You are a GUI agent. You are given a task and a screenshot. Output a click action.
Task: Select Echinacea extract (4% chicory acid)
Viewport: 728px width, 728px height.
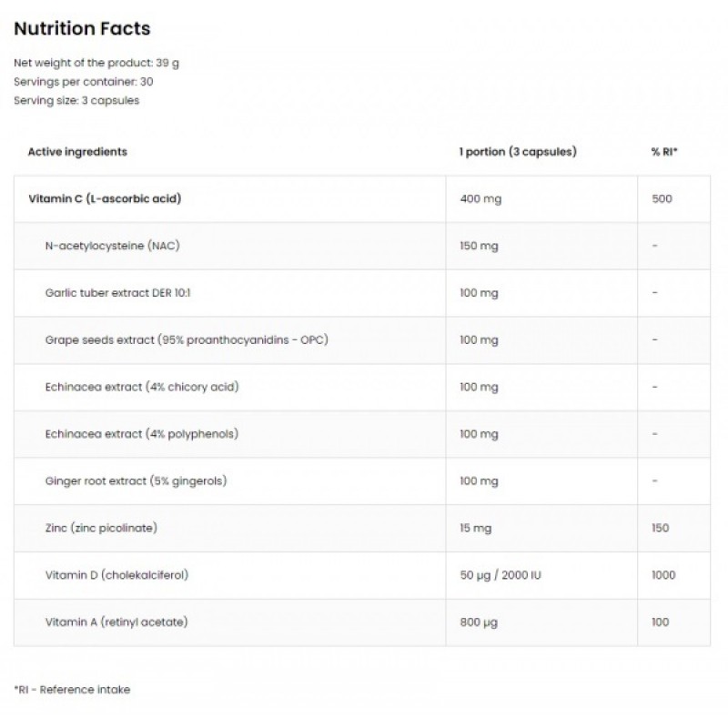[141, 387]
